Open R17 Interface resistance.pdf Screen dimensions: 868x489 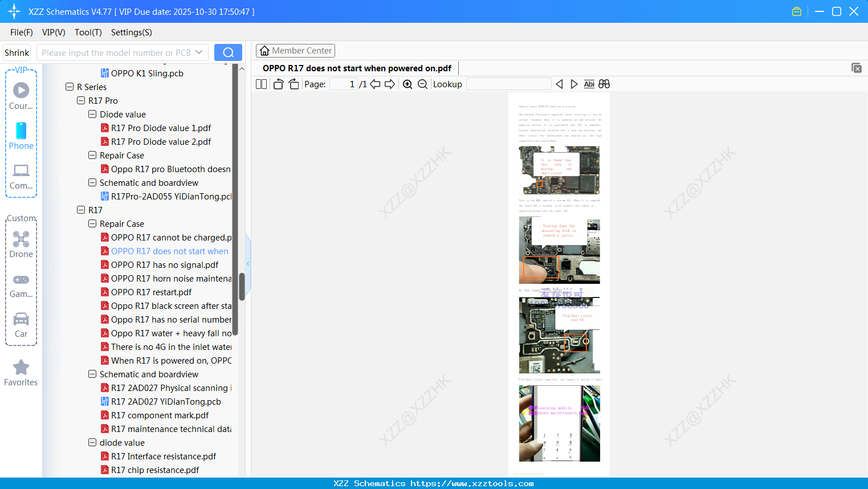click(x=164, y=457)
